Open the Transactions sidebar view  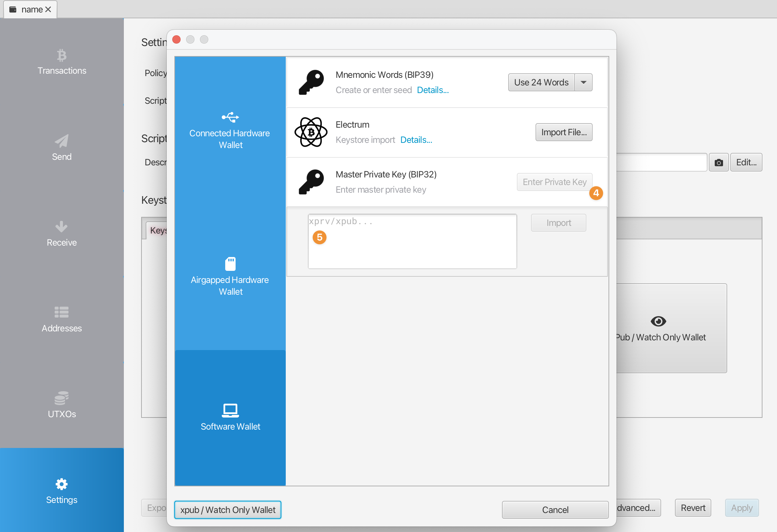point(62,62)
